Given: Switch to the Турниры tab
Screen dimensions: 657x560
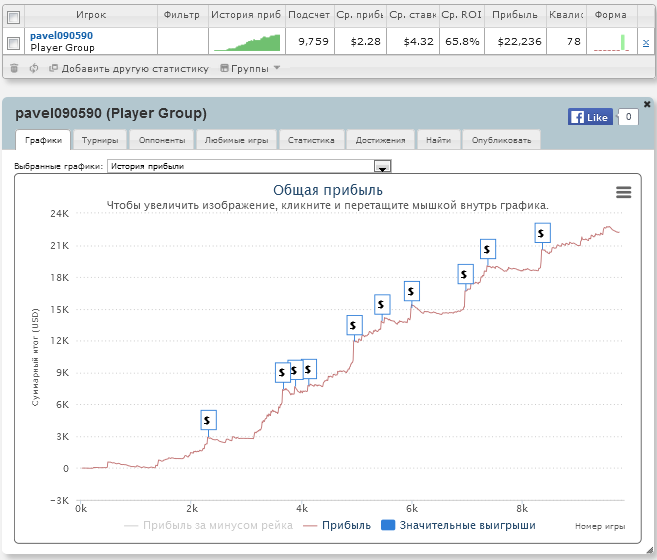Looking at the screenshot, I should pos(100,140).
